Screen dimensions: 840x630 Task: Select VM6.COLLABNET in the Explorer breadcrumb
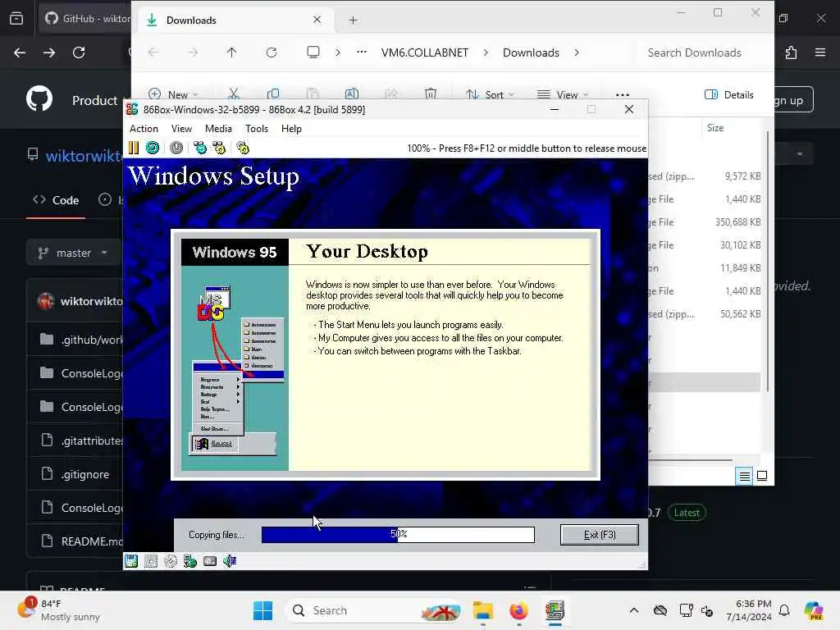(425, 52)
